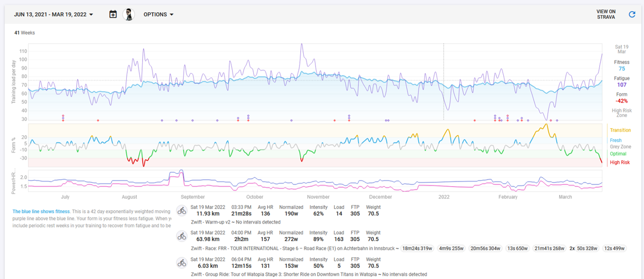Click the 4m9s 255w interval chip
644x279 pixels.
tap(451, 248)
